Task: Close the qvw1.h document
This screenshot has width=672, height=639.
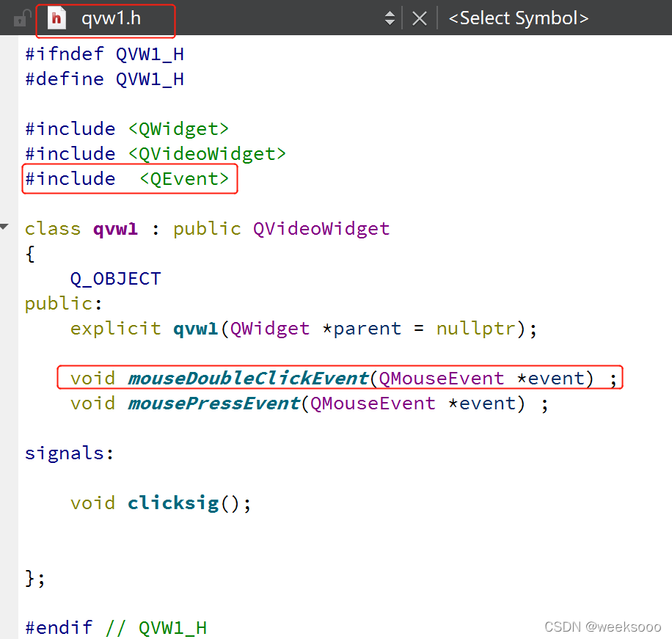Action: click(x=419, y=18)
